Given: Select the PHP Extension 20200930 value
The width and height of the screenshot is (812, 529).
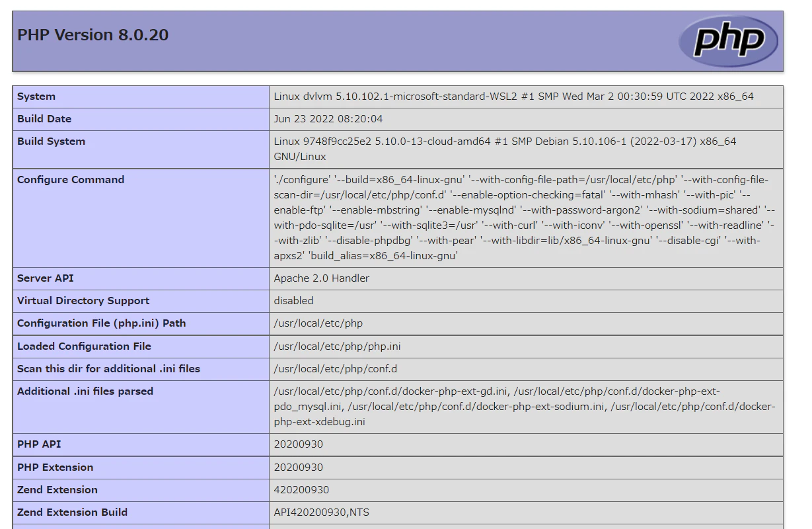Looking at the screenshot, I should 299,468.
